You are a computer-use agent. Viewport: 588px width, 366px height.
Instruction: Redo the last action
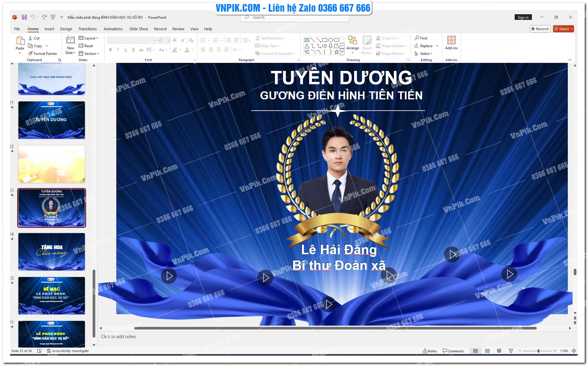pos(44,17)
